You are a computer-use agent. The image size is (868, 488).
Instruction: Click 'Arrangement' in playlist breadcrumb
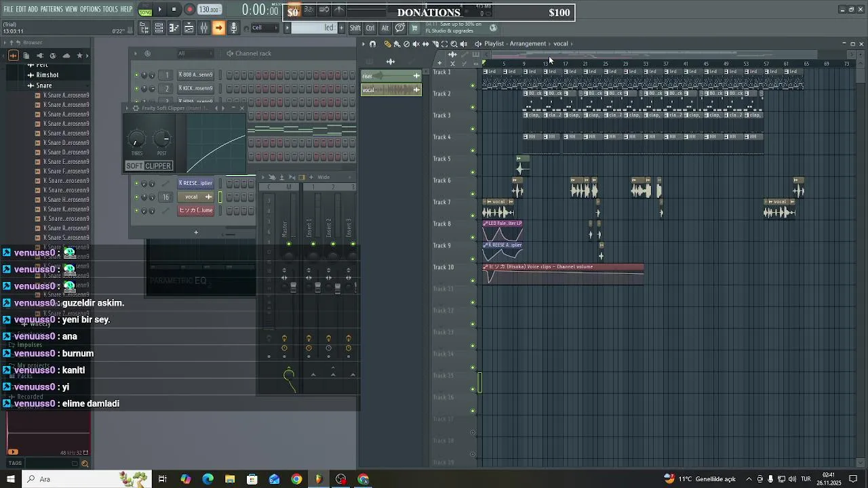(x=528, y=44)
